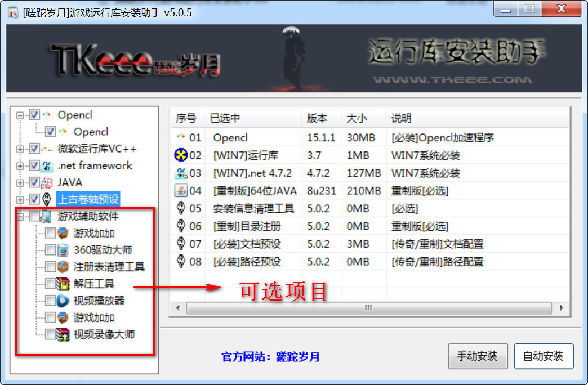Click the 版本 column header
588x385 pixels.
coord(321,118)
